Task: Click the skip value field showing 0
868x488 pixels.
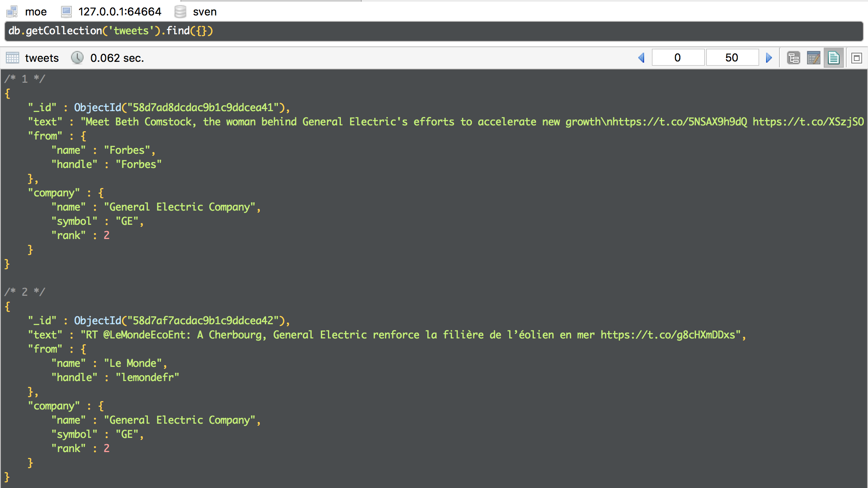Action: point(678,58)
